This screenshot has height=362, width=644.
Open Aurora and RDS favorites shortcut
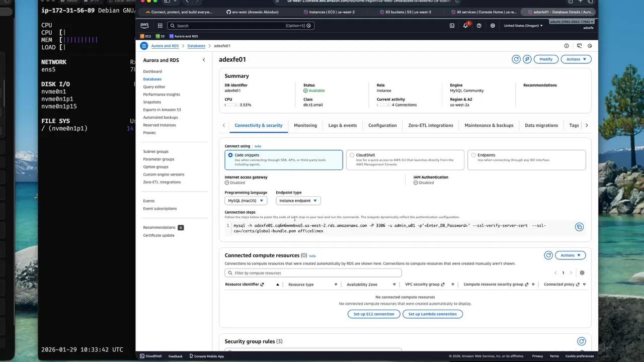pos(184,36)
